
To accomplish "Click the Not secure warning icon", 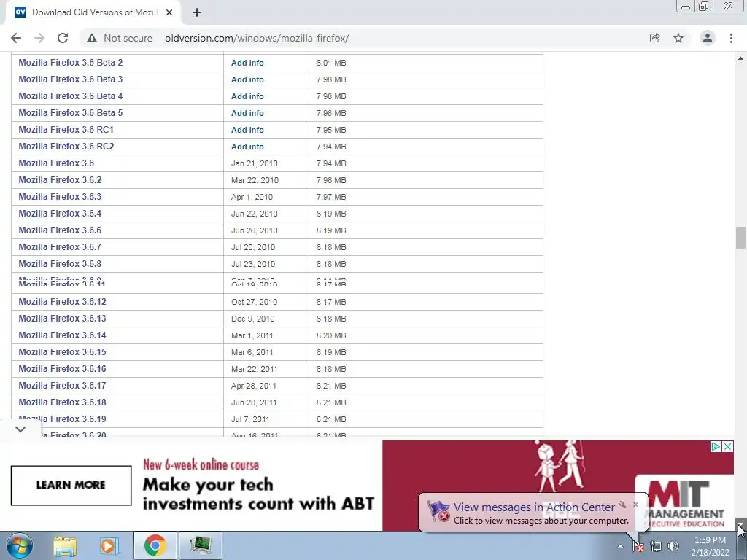I will pos(92,38).
